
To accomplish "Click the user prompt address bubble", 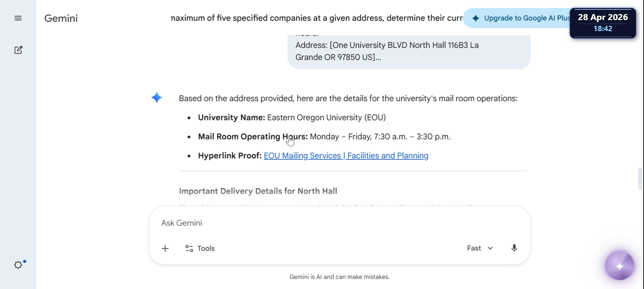I will pyautogui.click(x=409, y=52).
